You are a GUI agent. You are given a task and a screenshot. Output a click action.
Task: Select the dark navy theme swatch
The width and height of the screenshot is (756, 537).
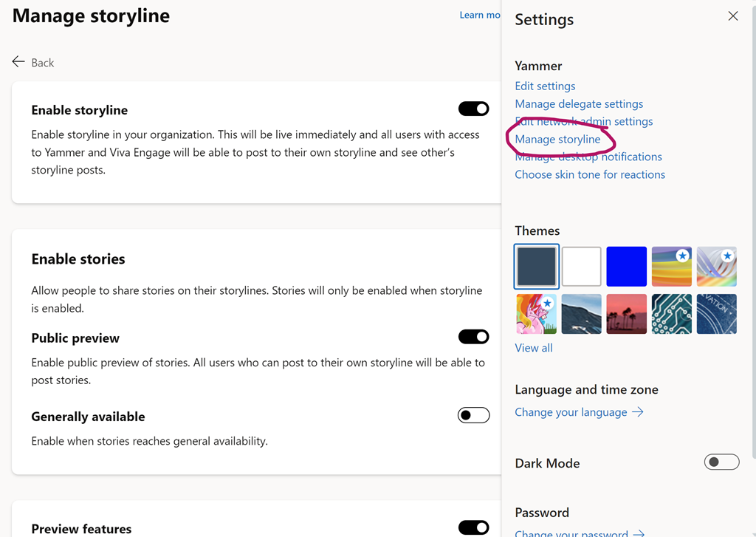click(537, 267)
